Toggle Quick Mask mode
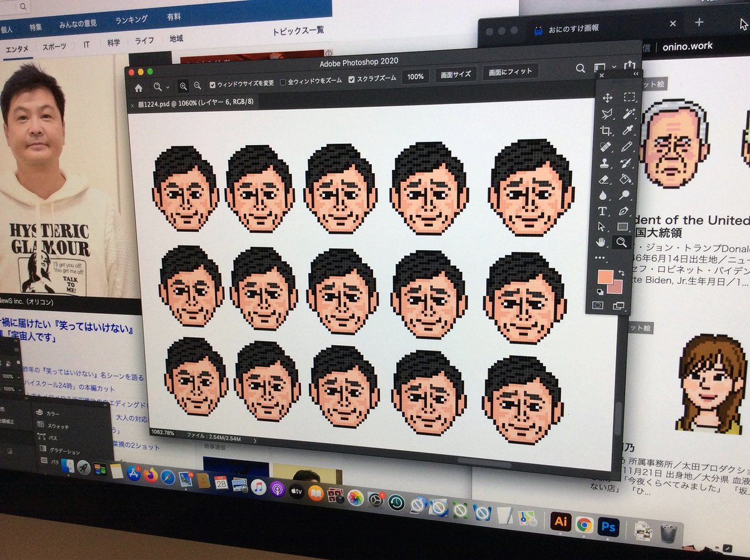 coord(597,305)
